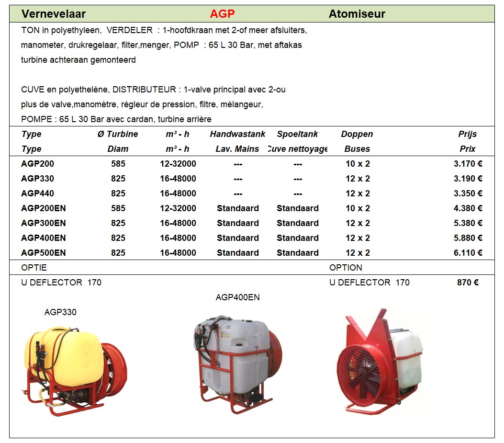This screenshot has width=504, height=443.
Task: Click the AGP400EN caption above the photo
Action: coord(237,297)
